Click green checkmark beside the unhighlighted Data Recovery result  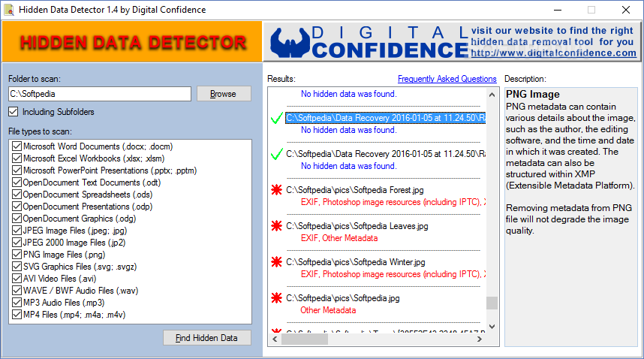pyautogui.click(x=277, y=155)
